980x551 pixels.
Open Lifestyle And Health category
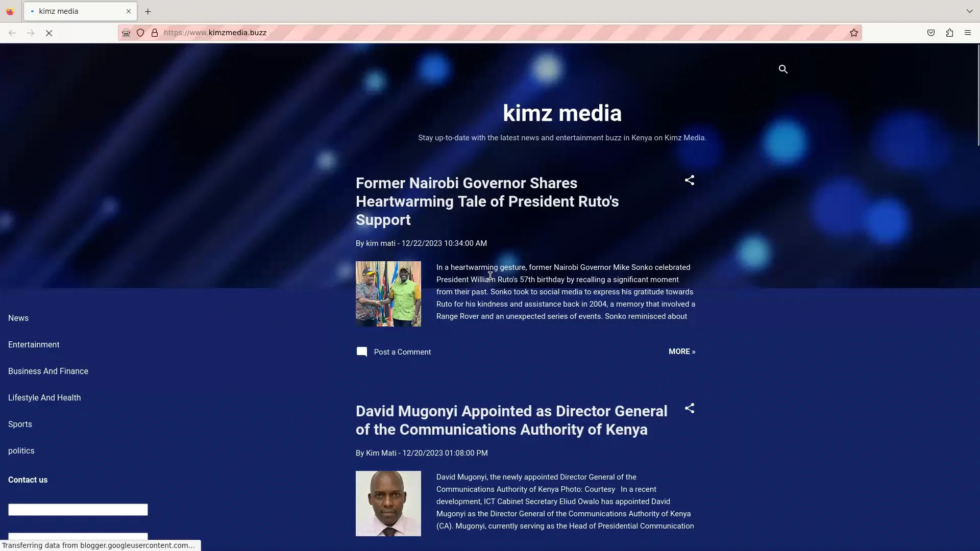[44, 397]
